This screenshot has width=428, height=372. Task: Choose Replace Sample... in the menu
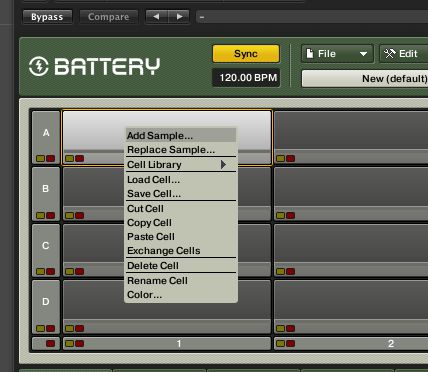tap(181, 150)
